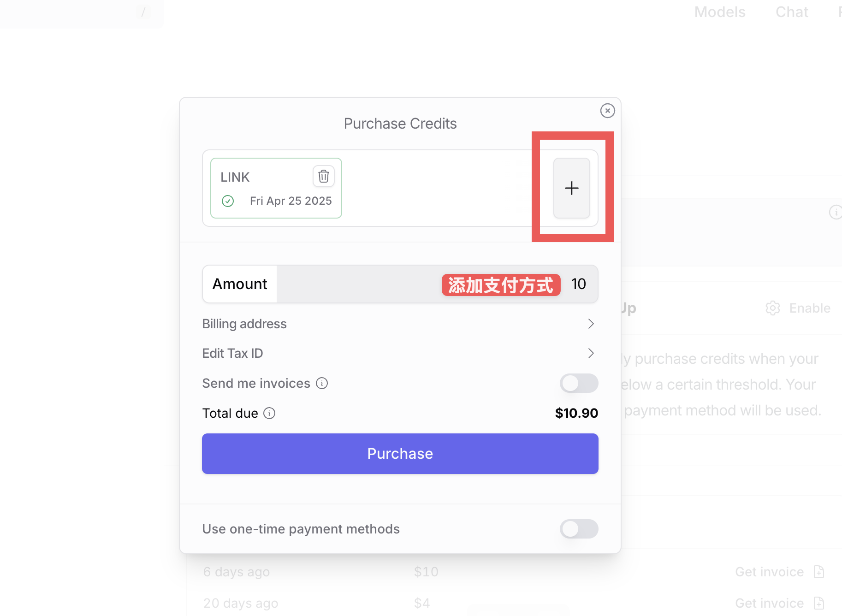Viewport: 842px width, 616px height.
Task: Click the Amount input field showing 10
Action: 437,284
